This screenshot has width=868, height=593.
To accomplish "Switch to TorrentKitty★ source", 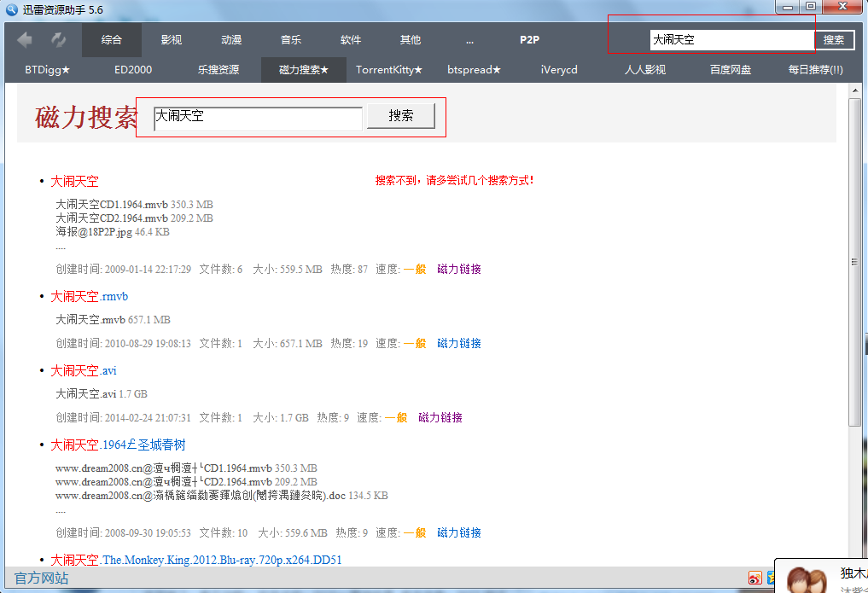I will point(388,70).
